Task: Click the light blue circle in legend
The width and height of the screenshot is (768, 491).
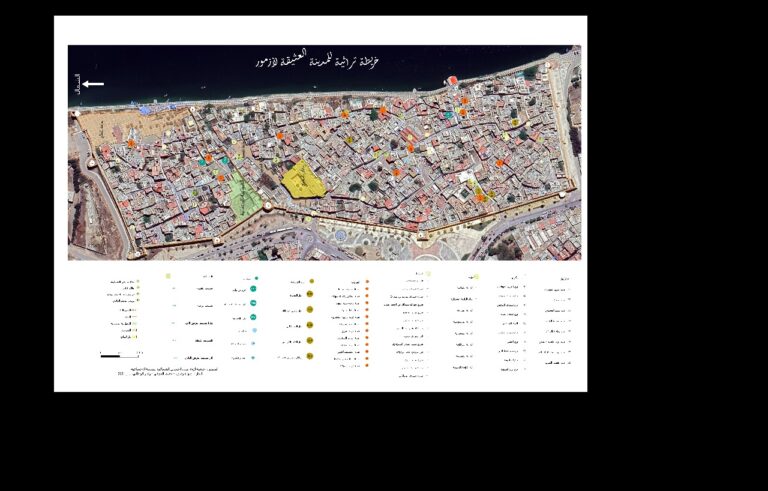Action: [254, 330]
